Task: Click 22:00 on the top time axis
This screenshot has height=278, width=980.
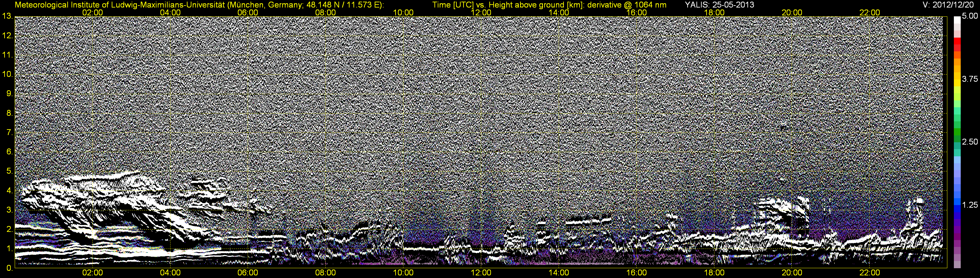Action: [870, 12]
